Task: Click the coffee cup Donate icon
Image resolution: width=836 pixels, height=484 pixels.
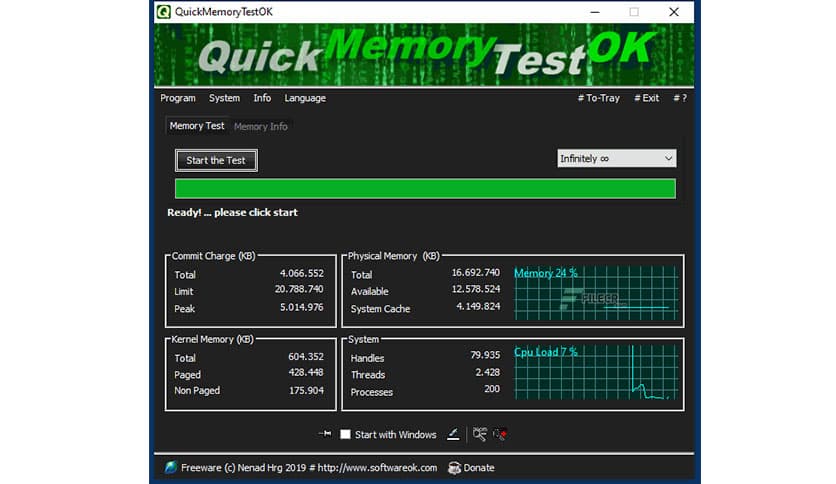Action: tap(454, 468)
